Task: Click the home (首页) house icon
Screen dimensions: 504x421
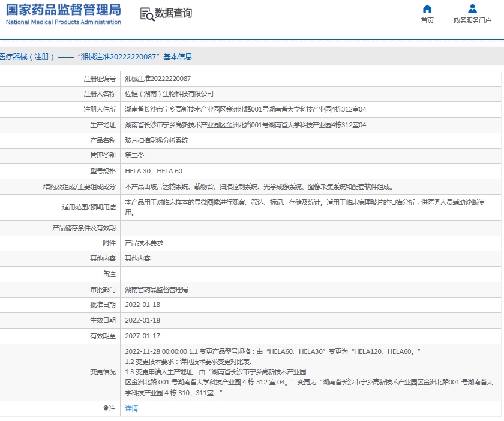Action: click(x=427, y=8)
